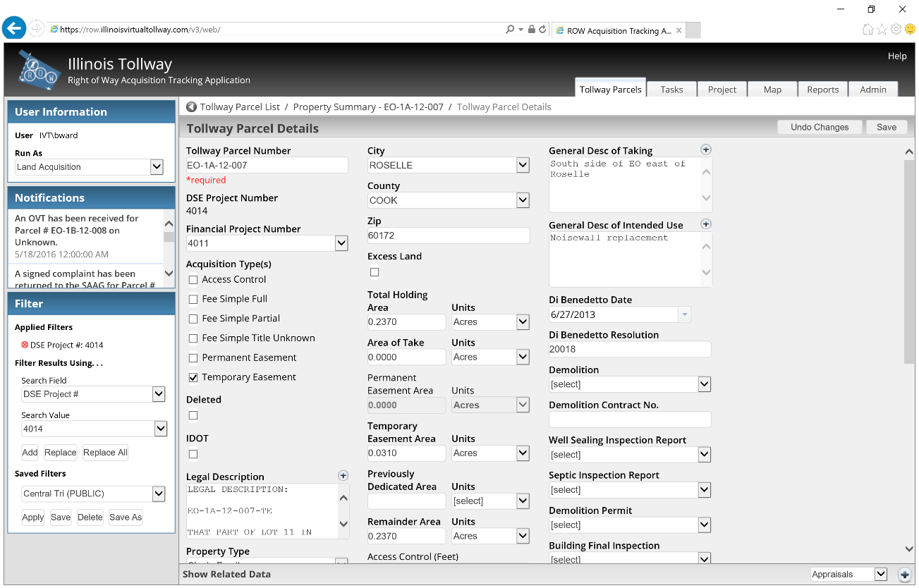Viewport: 919px width, 588px height.
Task: Click the Zip code input field
Action: click(x=448, y=235)
